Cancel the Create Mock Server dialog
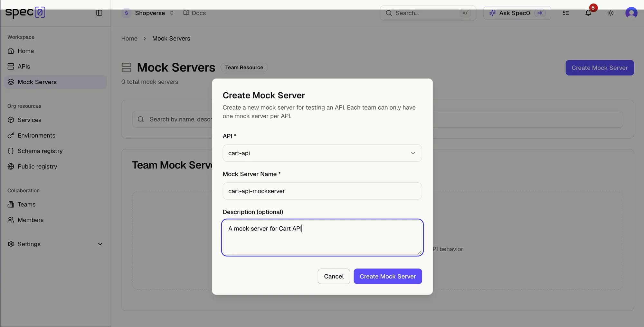 click(x=334, y=276)
